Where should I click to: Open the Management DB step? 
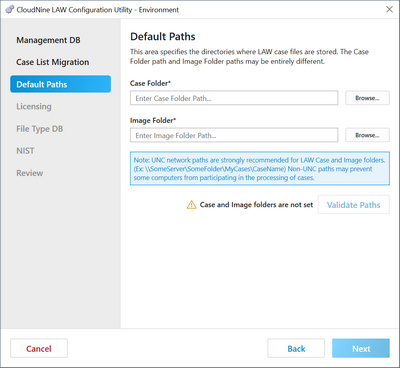click(48, 40)
